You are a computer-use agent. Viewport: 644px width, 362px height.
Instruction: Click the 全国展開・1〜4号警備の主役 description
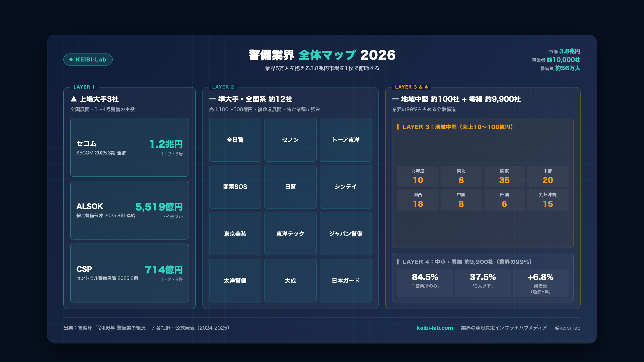pos(102,109)
